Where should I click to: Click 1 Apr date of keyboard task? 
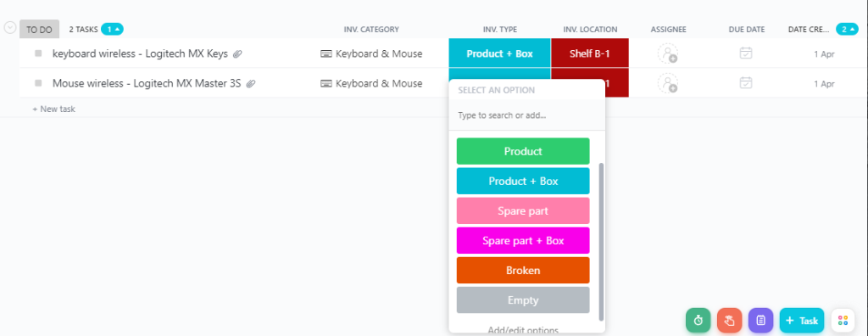(824, 54)
